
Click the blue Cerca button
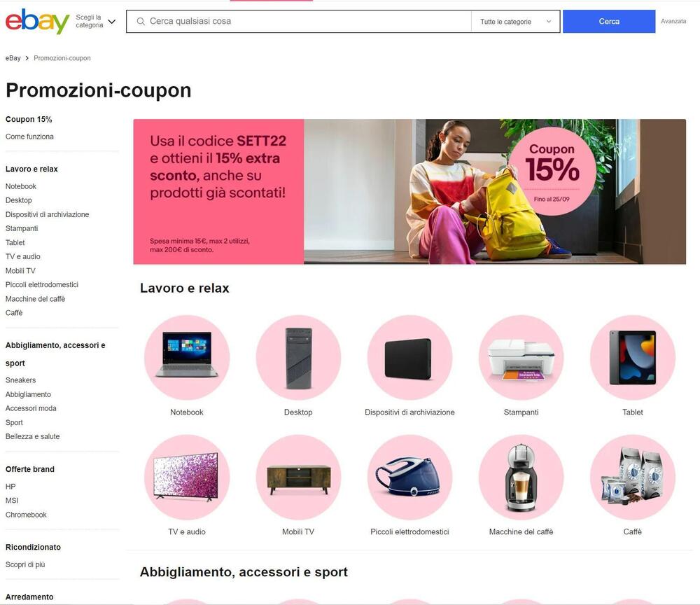click(x=609, y=22)
